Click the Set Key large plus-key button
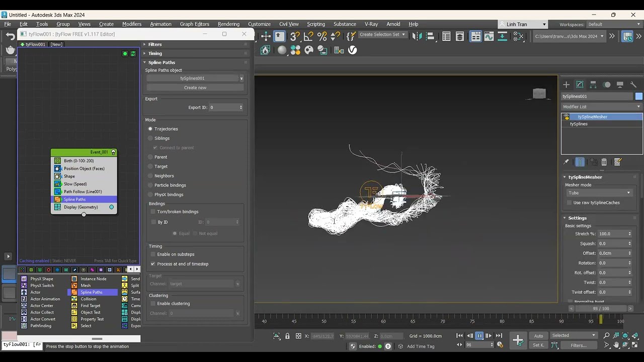 click(518, 340)
